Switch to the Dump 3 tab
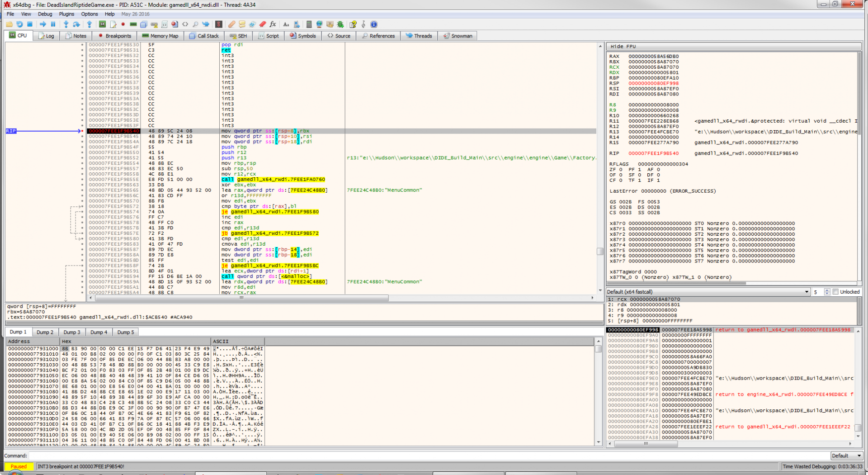 (x=72, y=332)
